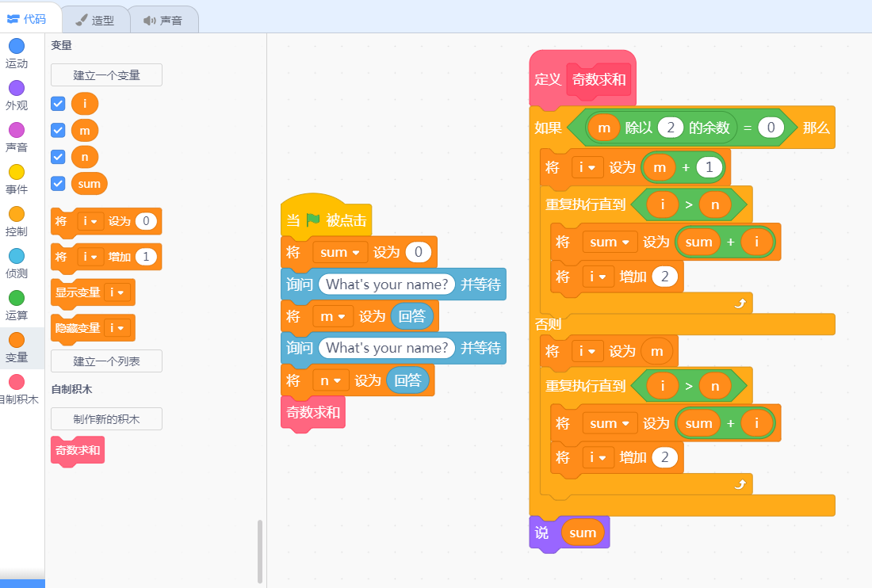Image resolution: width=872 pixels, height=588 pixels.
Task: Click the 定义 奇数求和 hat block
Action: (x=583, y=79)
